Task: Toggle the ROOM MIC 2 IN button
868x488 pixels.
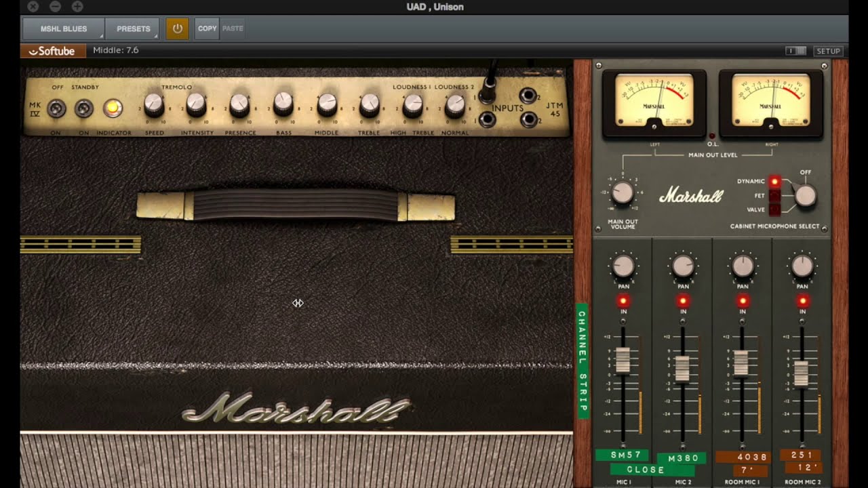Action: 802,300
